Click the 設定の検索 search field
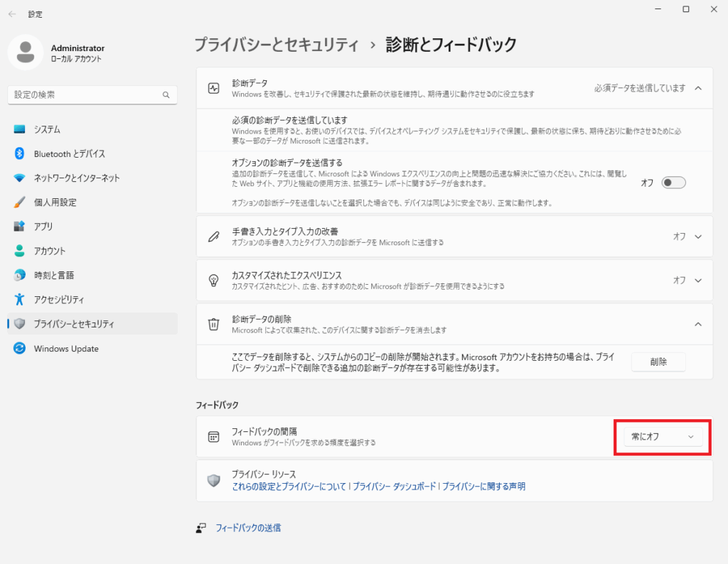This screenshot has width=728, height=564. tap(85, 94)
